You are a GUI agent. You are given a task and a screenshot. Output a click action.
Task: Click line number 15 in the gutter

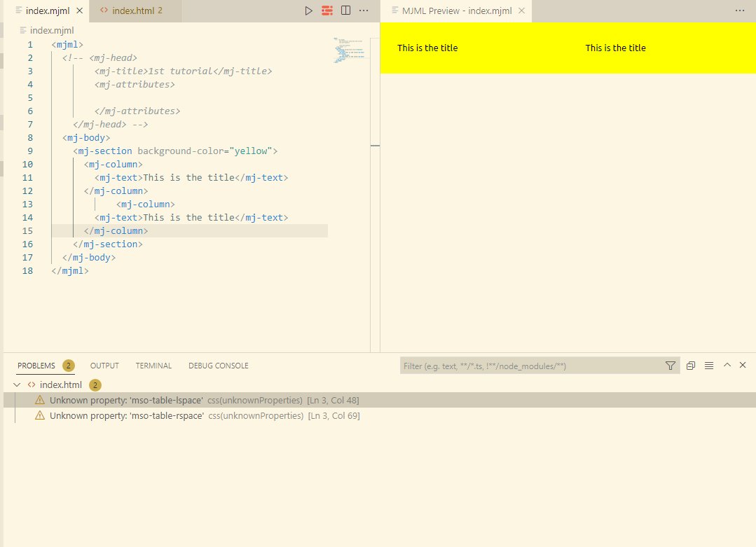click(x=27, y=231)
